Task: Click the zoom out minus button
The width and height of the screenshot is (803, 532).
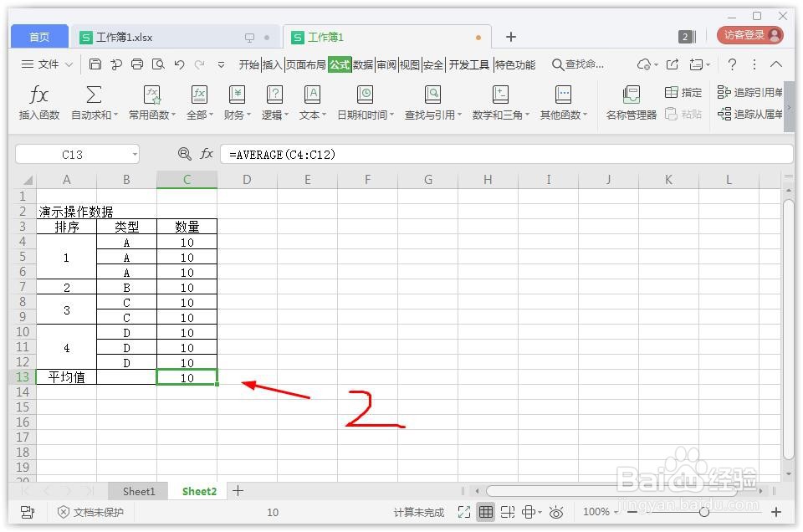Action: tap(632, 512)
